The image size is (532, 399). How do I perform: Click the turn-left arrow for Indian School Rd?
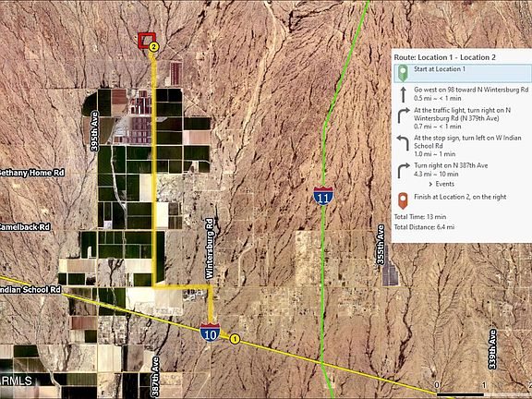click(x=403, y=143)
